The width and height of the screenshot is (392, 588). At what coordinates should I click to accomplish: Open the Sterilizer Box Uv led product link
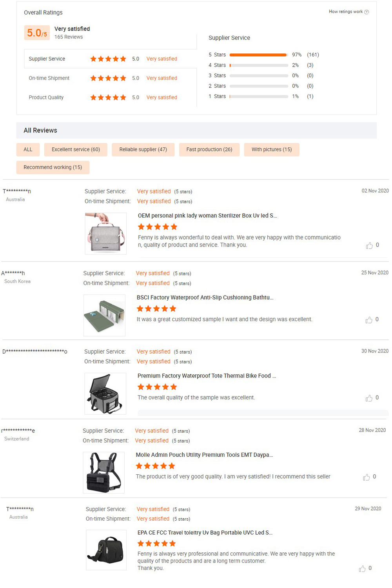point(207,216)
